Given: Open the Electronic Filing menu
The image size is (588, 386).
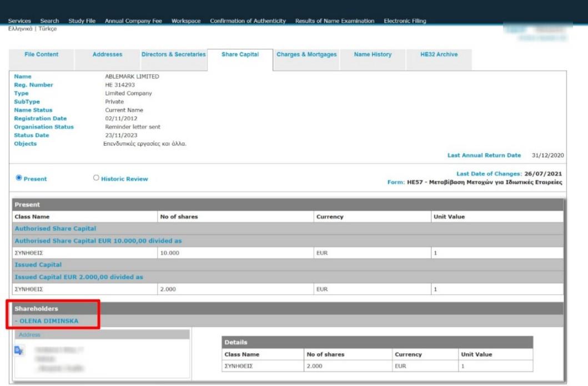Looking at the screenshot, I should (405, 21).
